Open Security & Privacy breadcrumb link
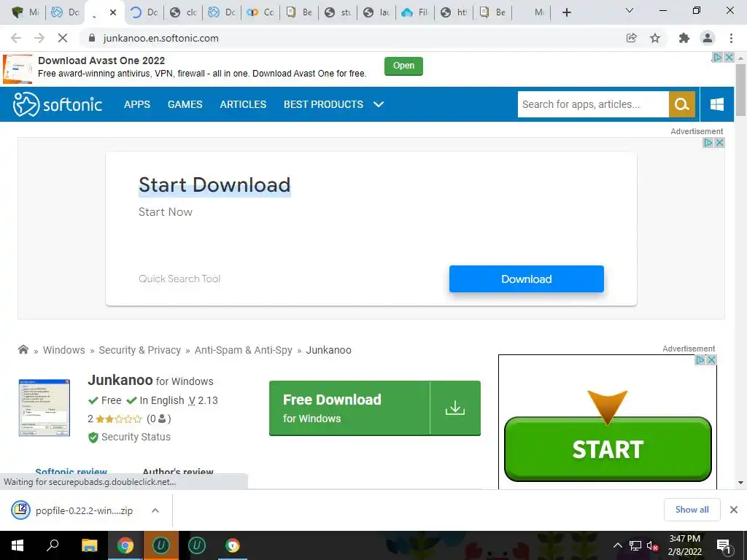Image resolution: width=747 pixels, height=560 pixels. (139, 350)
